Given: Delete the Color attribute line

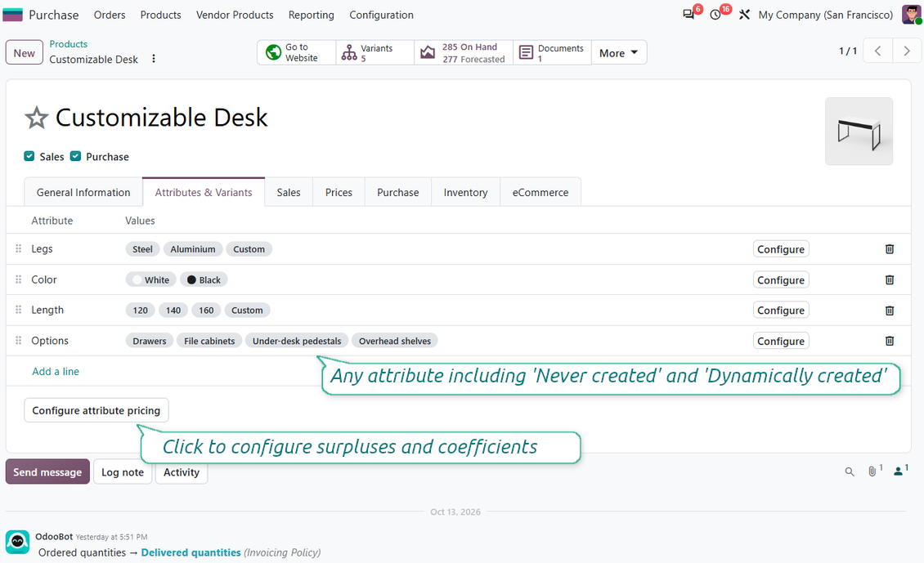Looking at the screenshot, I should [x=889, y=279].
